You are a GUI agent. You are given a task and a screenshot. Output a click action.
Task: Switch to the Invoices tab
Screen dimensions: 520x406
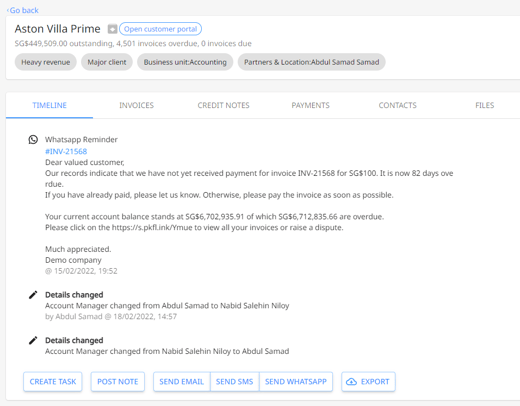136,105
